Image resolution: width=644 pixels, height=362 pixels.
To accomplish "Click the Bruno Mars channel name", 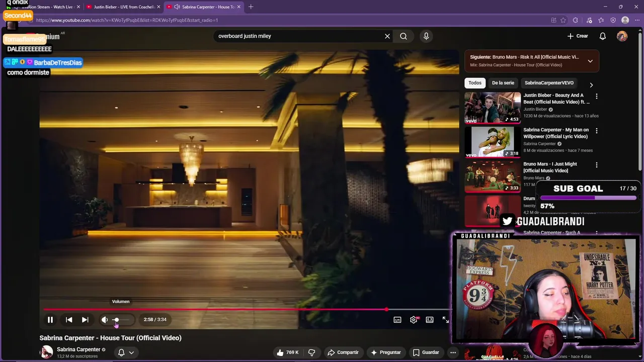I will coord(533,178).
